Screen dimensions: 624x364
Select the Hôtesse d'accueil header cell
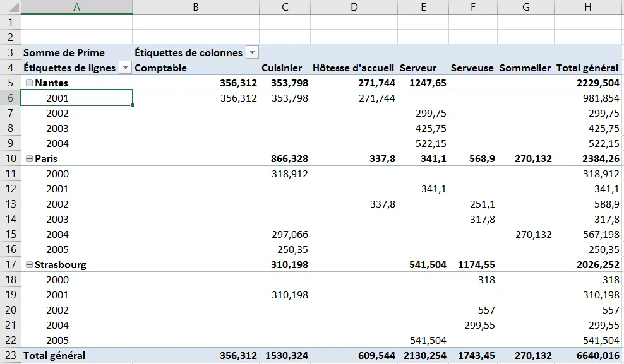point(354,68)
